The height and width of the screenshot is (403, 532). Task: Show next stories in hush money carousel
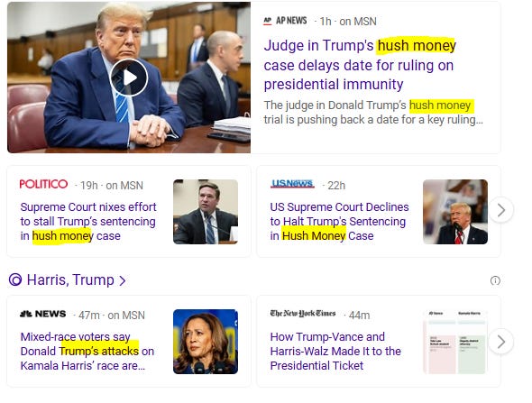[x=501, y=210]
